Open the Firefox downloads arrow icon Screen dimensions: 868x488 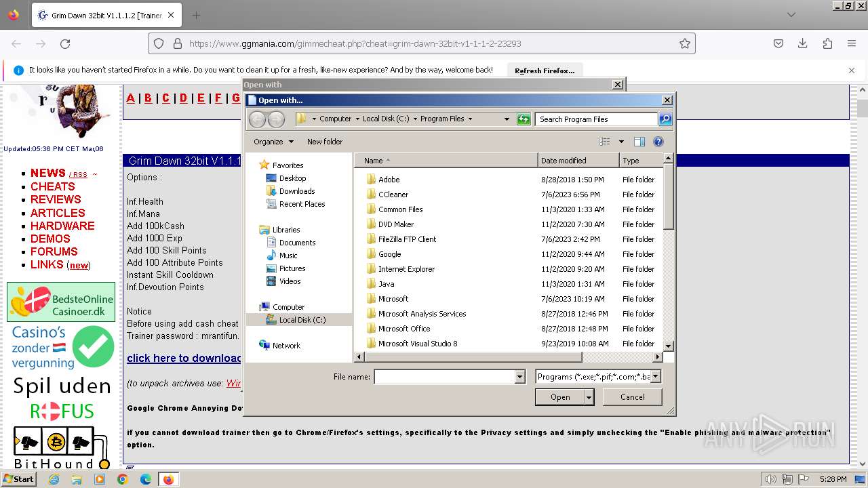point(803,43)
